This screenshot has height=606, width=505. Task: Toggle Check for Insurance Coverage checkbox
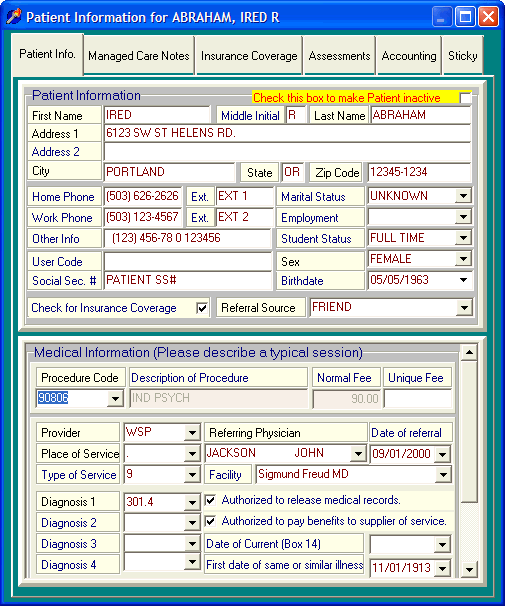202,308
